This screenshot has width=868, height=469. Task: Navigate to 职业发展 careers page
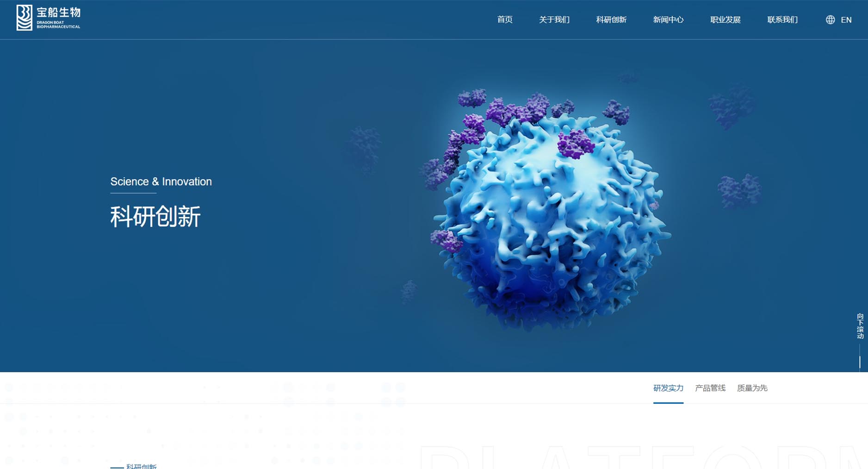725,20
